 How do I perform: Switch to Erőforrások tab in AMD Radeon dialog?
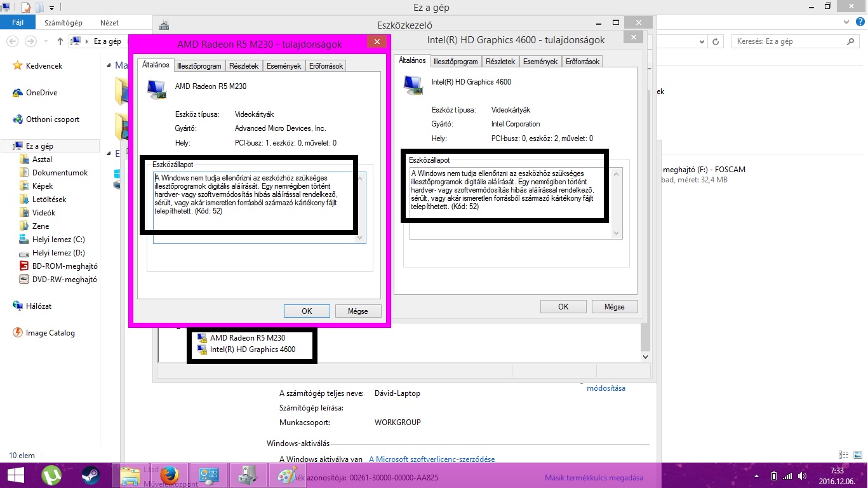coord(326,66)
